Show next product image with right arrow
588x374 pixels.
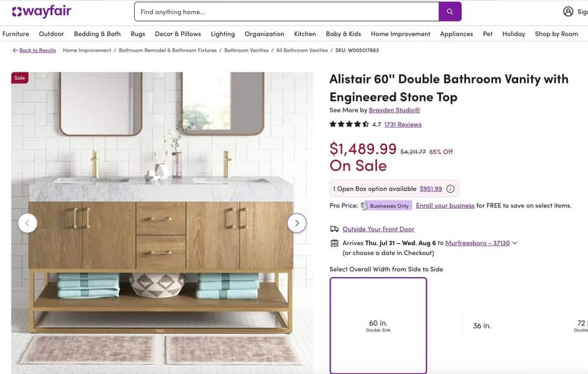coord(296,223)
